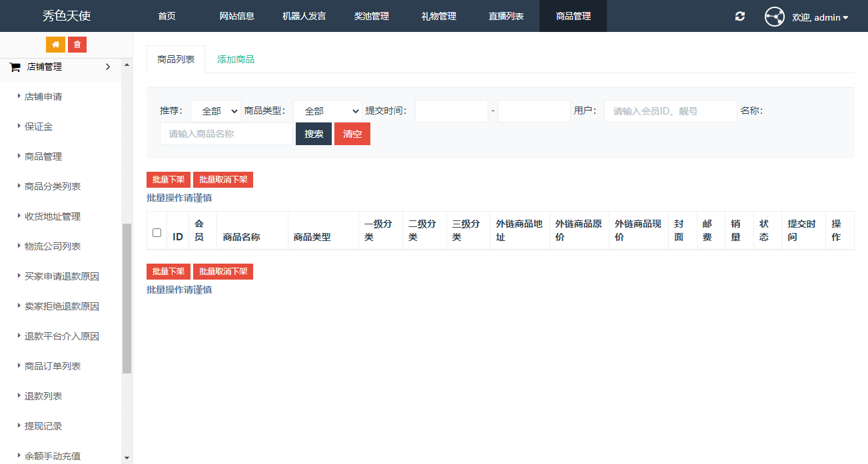Open 商品订单列表 in the sidebar
The height and width of the screenshot is (464, 868).
click(53, 366)
